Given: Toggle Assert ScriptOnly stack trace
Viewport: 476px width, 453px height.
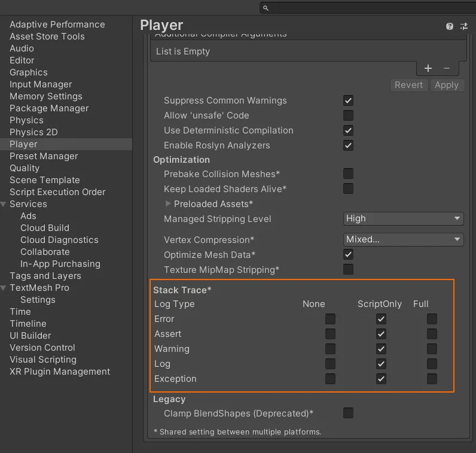Looking at the screenshot, I should (381, 334).
